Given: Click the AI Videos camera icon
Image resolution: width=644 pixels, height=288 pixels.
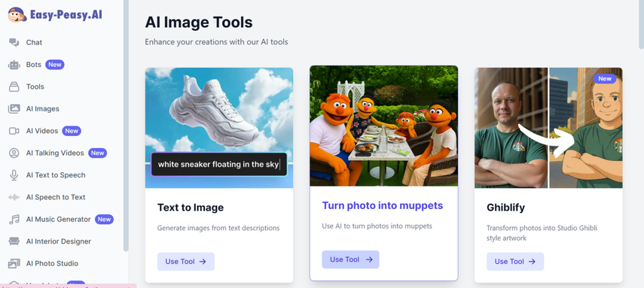Looking at the screenshot, I should [x=14, y=131].
